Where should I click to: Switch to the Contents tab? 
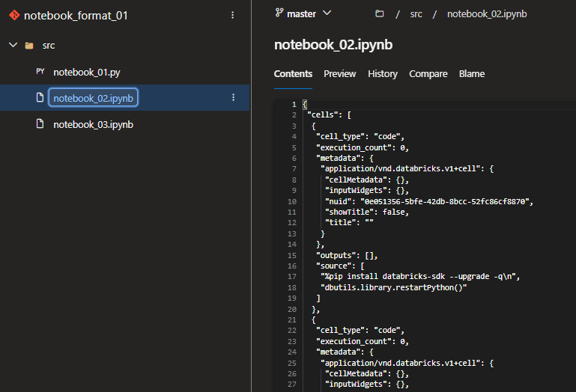(x=293, y=74)
